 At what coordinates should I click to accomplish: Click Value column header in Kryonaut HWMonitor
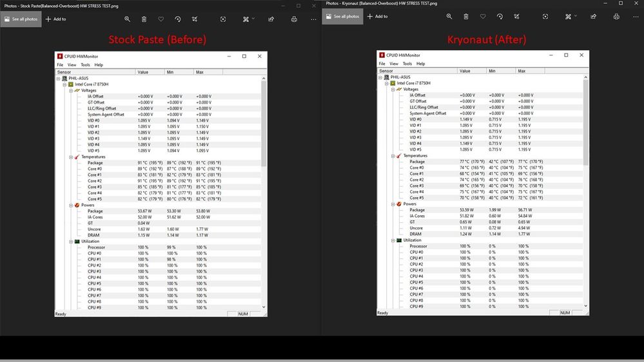tap(472, 71)
